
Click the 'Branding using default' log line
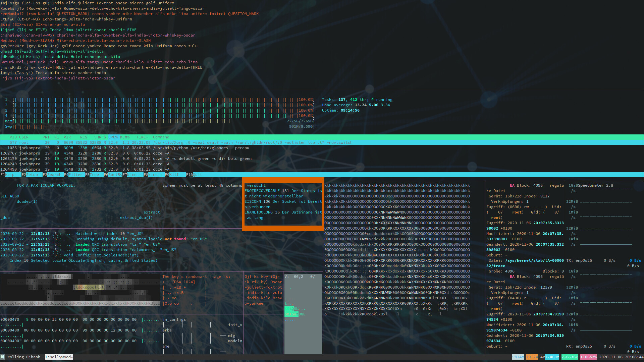pos(104,239)
